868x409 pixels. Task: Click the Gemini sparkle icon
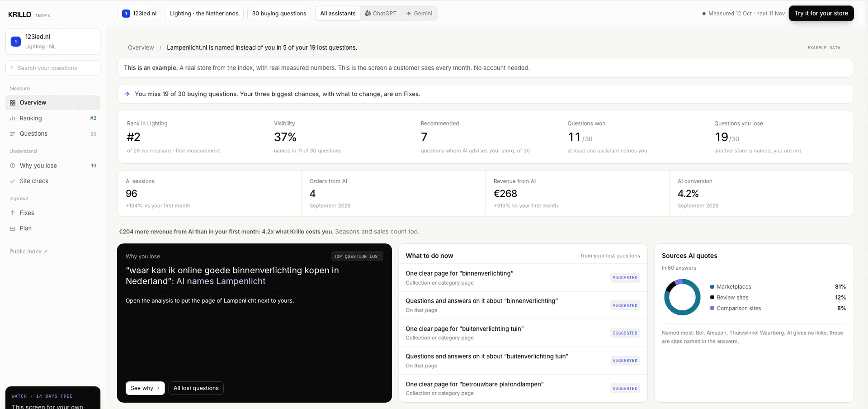point(409,14)
